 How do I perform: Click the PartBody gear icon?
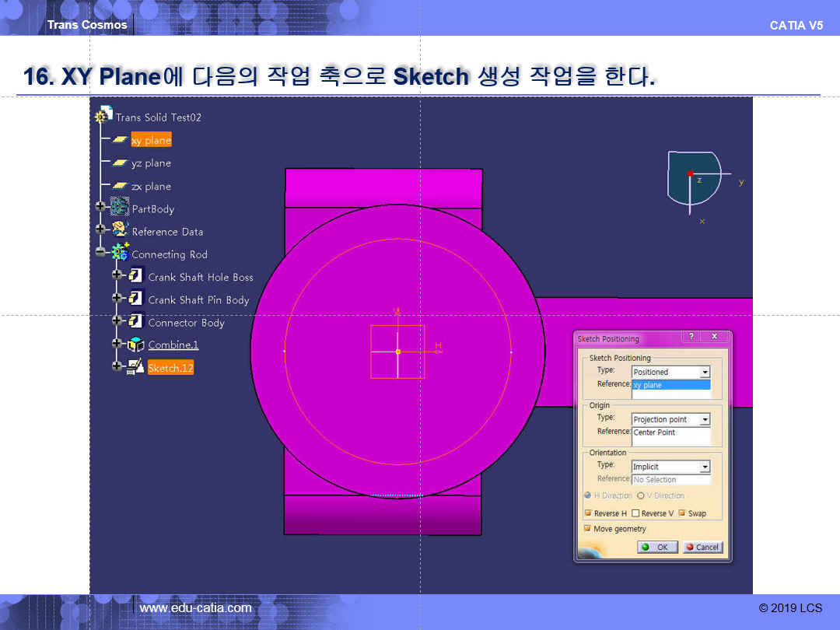coord(120,207)
